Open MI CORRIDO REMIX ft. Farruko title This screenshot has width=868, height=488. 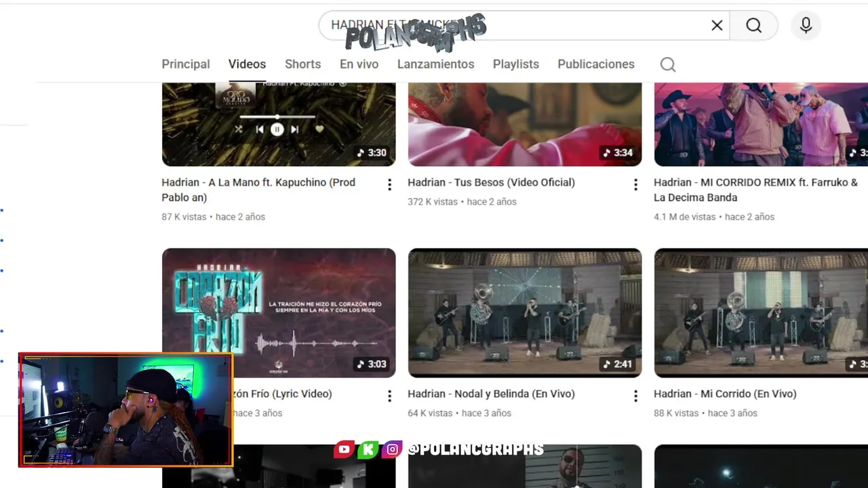point(755,190)
